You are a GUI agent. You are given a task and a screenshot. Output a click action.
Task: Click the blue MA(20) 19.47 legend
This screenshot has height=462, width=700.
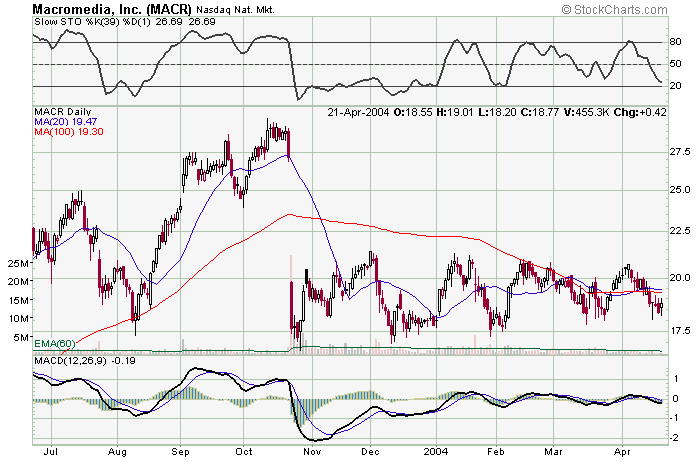click(x=66, y=121)
